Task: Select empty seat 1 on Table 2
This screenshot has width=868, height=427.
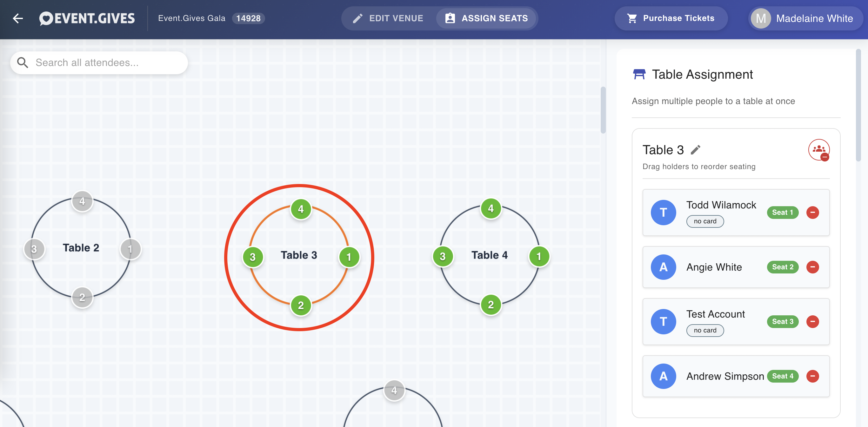Action: (x=130, y=249)
